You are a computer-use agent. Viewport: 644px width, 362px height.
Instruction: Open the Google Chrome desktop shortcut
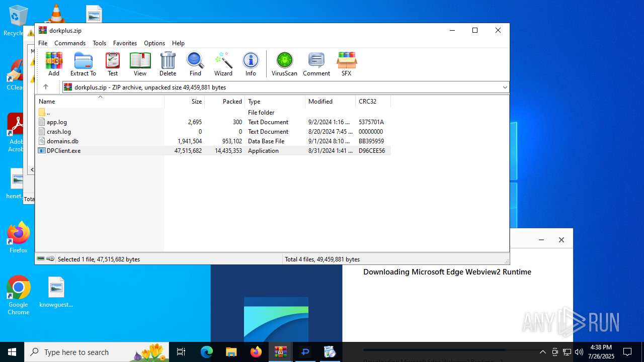[18, 296]
